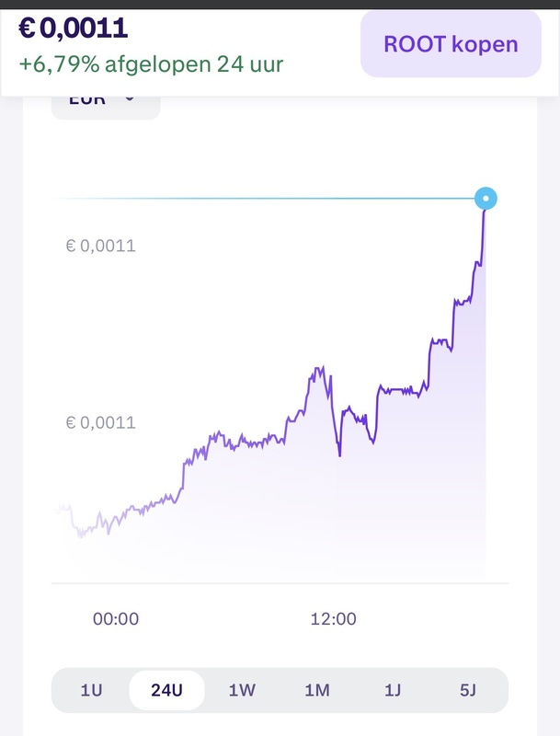Click the sharp dip in the price line

(x=339, y=454)
